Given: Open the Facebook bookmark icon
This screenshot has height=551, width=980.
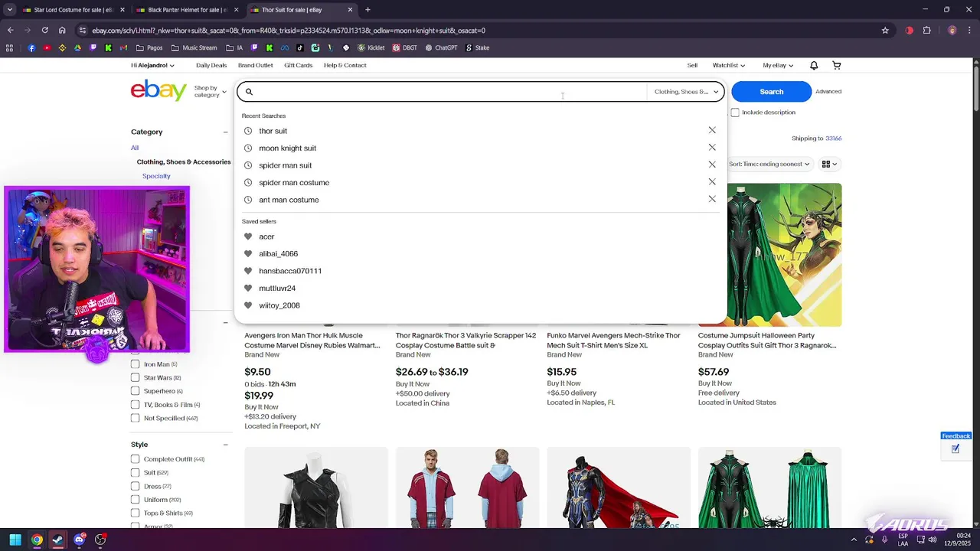Looking at the screenshot, I should coord(31,47).
